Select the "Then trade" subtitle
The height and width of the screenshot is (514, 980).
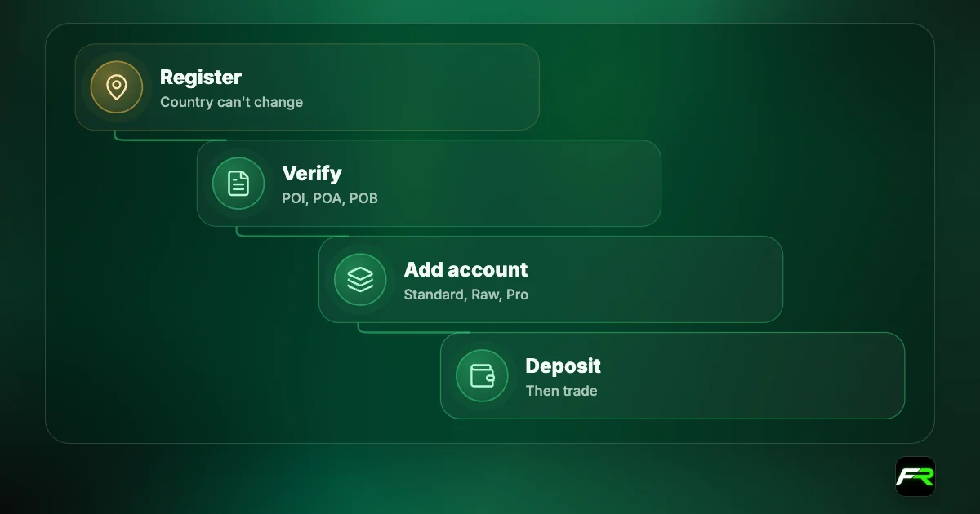[x=561, y=391]
